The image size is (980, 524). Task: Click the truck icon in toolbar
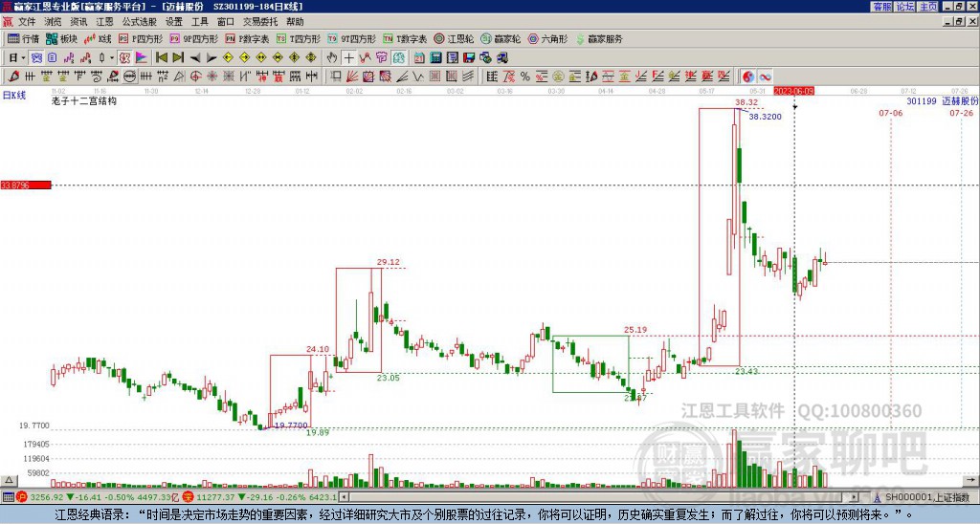tap(502, 58)
